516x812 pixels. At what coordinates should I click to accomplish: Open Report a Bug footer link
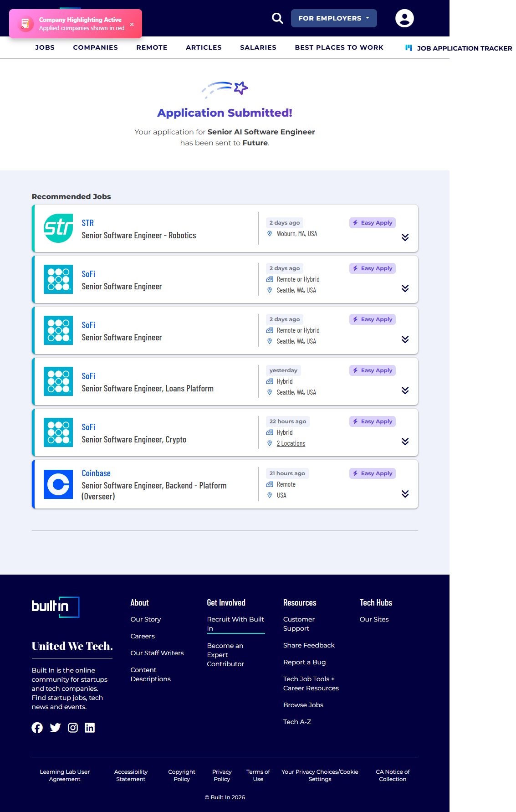click(x=304, y=662)
